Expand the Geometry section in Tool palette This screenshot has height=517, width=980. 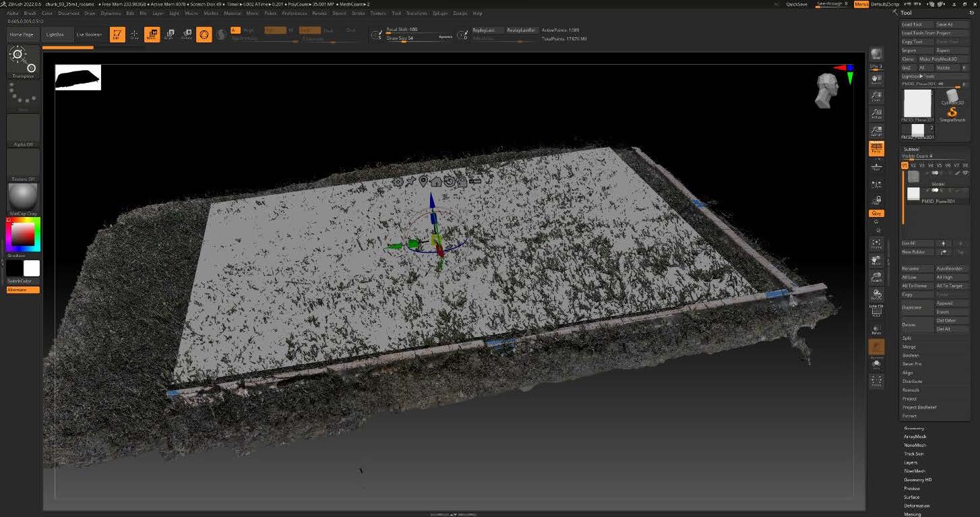pyautogui.click(x=913, y=427)
